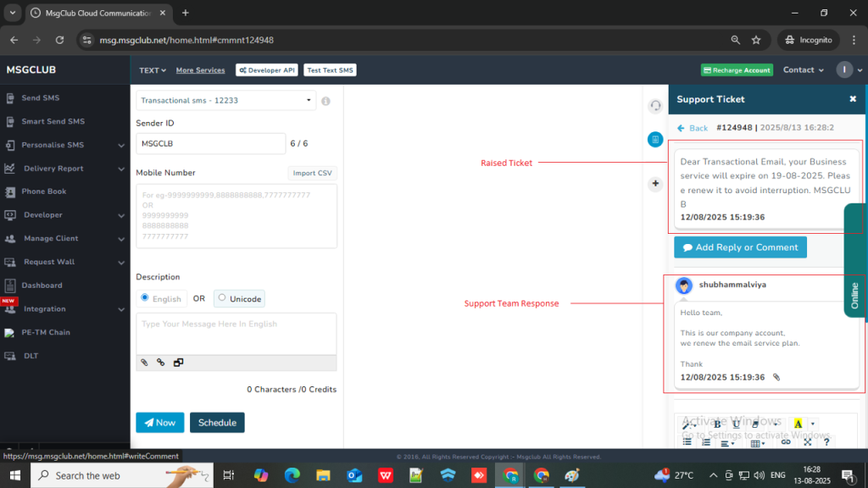Select the English radio button
The width and height of the screenshot is (868, 488).
point(145,297)
